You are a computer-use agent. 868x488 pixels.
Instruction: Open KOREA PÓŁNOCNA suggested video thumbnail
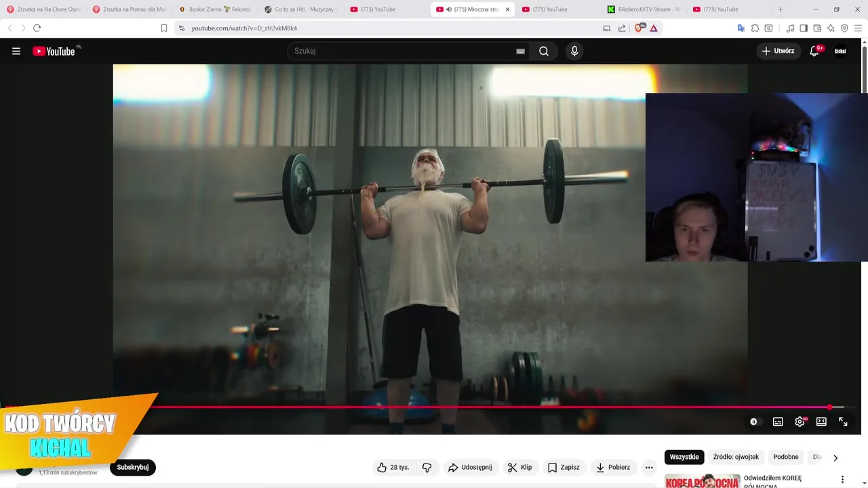tap(702, 481)
